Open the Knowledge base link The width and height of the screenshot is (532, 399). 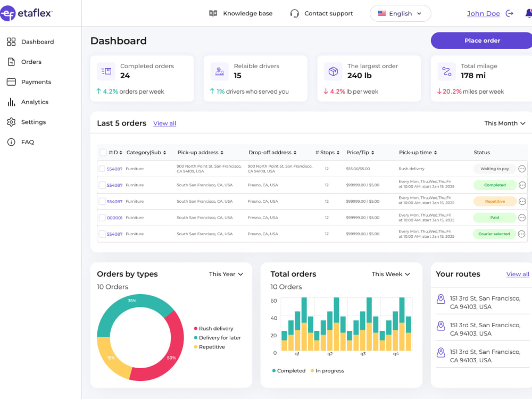pos(248,13)
